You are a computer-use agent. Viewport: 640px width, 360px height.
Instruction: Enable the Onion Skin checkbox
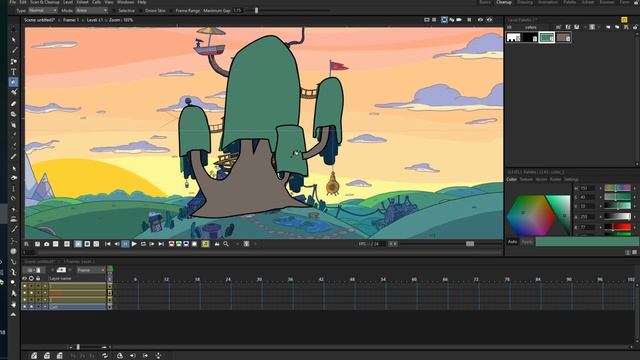point(141,11)
